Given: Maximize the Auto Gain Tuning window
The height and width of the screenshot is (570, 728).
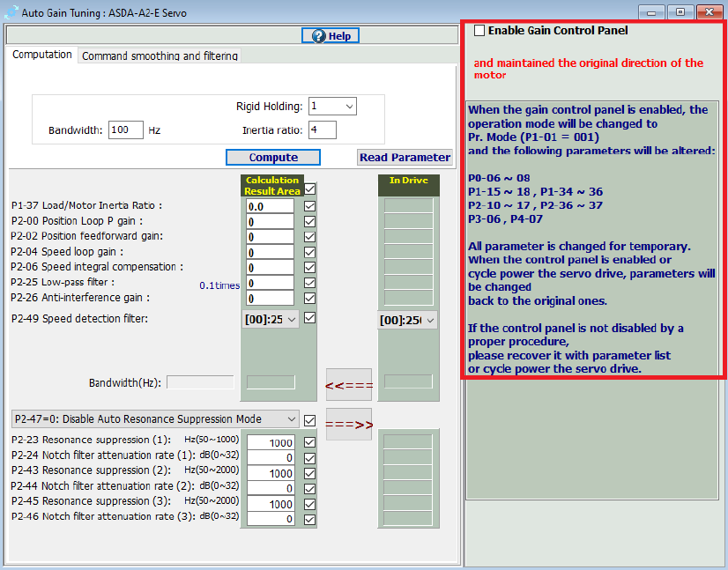Looking at the screenshot, I should click(x=680, y=11).
